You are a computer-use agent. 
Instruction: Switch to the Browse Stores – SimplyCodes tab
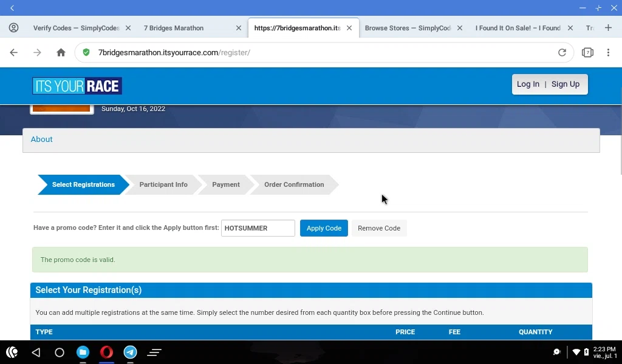pos(408,28)
